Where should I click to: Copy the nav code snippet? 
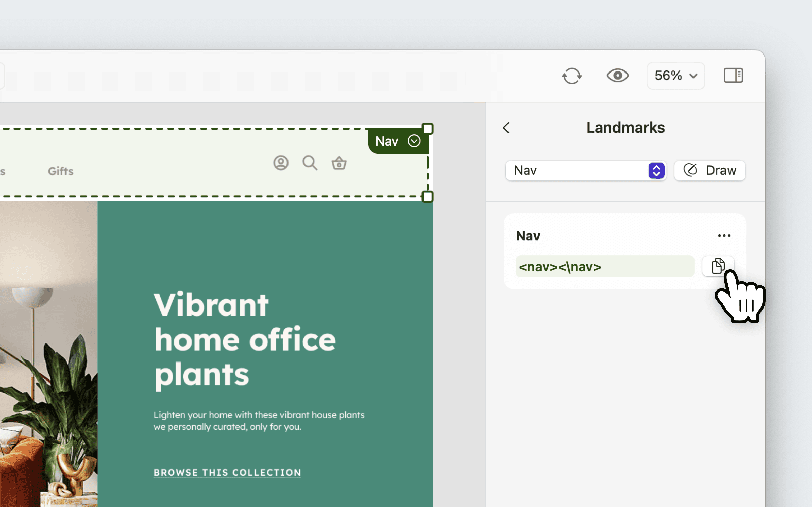click(x=718, y=266)
